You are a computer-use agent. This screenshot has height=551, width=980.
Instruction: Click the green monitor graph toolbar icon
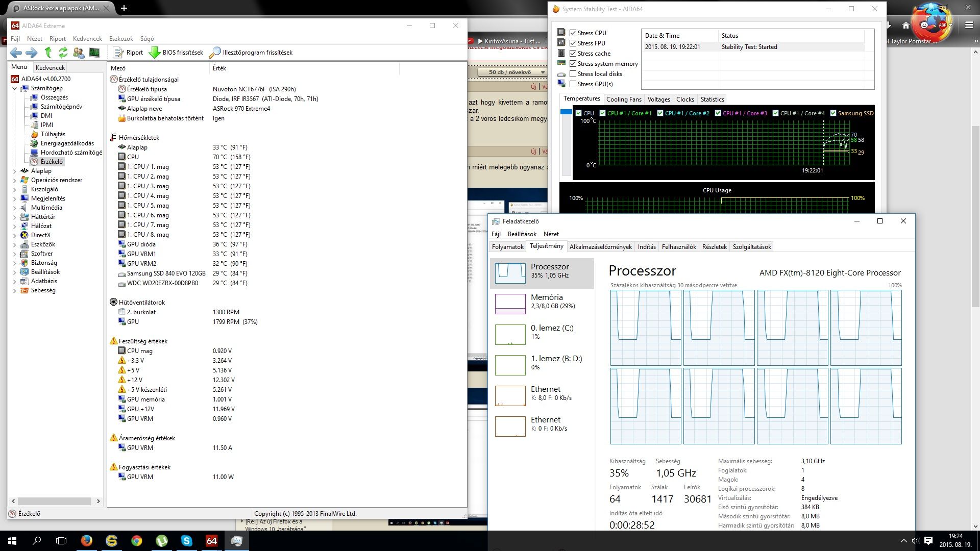(x=94, y=53)
